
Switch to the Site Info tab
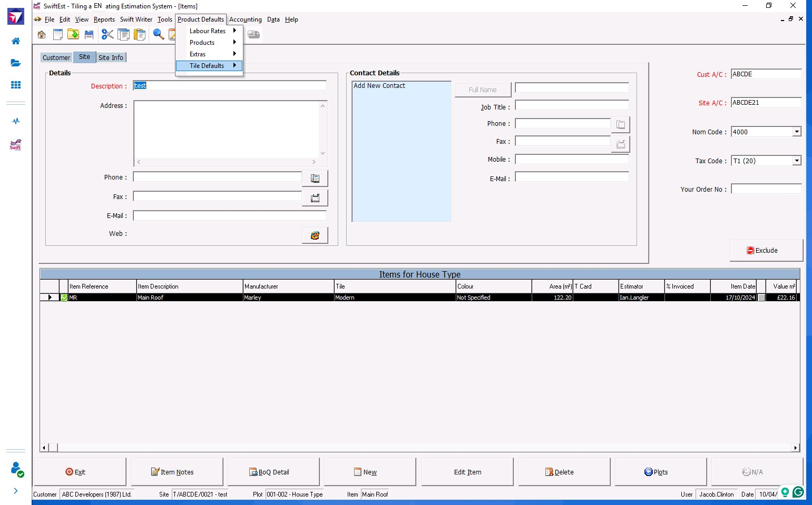pos(111,57)
